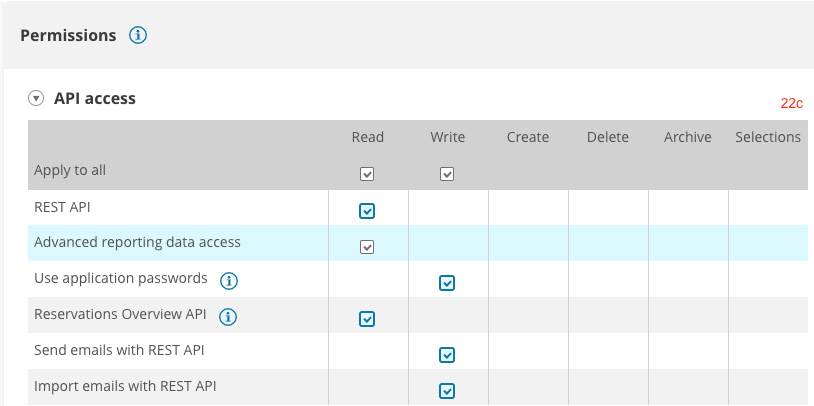
Task: Click the API access section title
Action: click(x=94, y=99)
